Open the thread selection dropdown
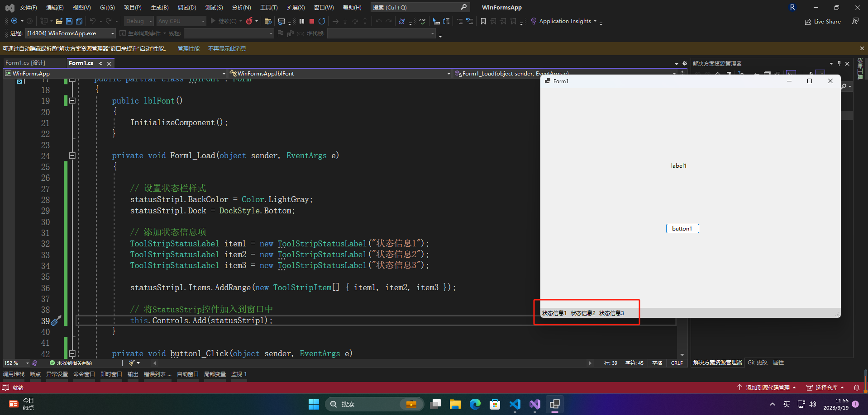This screenshot has height=415, width=868. tap(229, 33)
